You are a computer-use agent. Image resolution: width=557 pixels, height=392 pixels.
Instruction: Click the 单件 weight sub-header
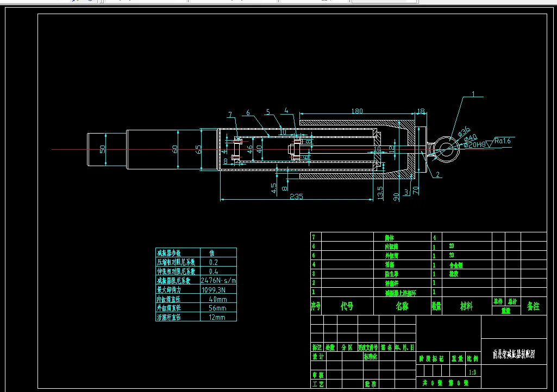[x=498, y=301]
